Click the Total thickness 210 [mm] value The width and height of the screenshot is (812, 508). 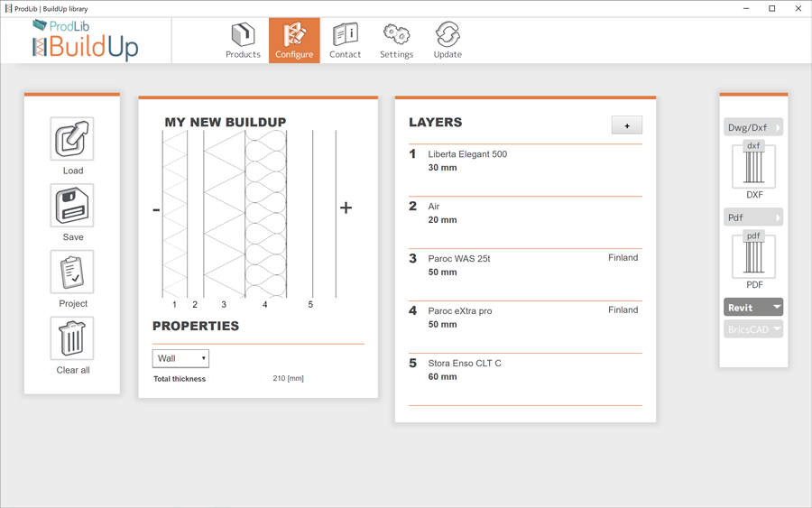coord(288,379)
